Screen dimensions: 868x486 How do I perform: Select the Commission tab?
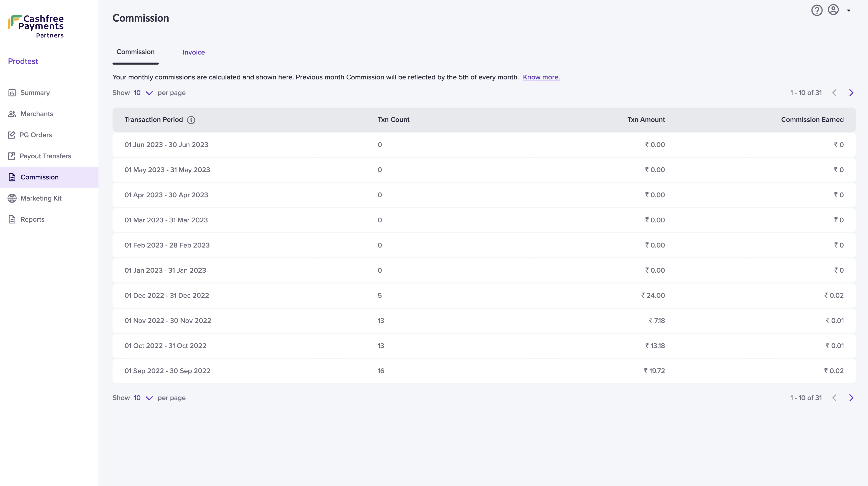click(x=135, y=52)
